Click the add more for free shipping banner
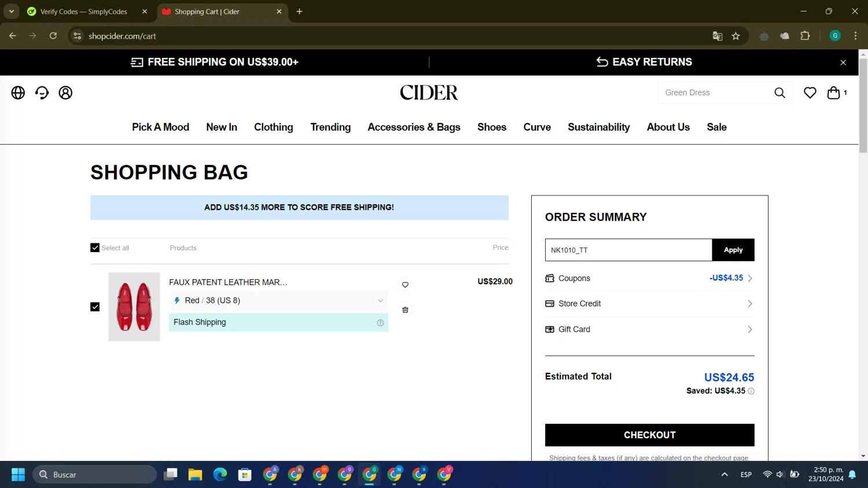Screen dimensions: 868x488 (299, 208)
